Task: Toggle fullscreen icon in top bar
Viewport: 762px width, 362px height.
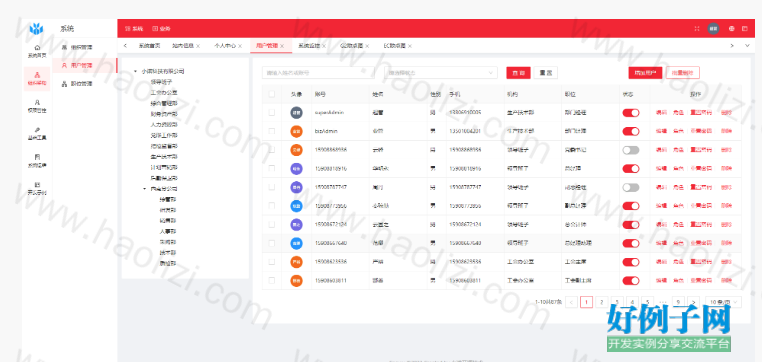Action: (x=697, y=28)
